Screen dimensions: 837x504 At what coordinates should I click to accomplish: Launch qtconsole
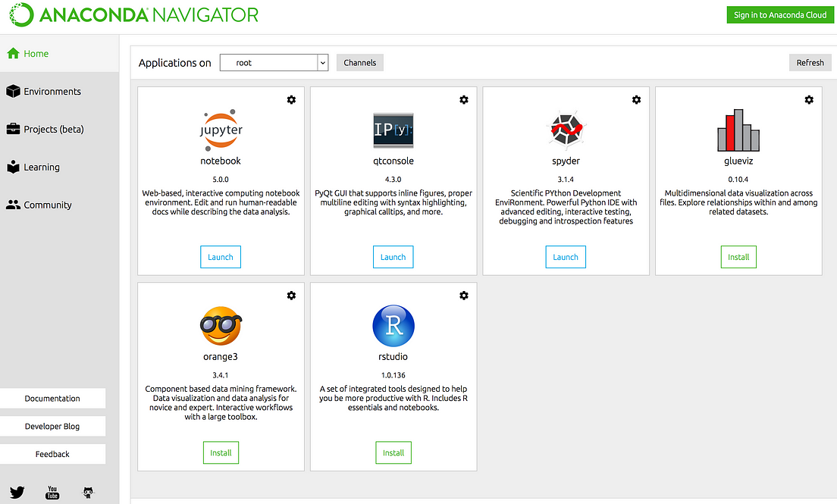[393, 257]
